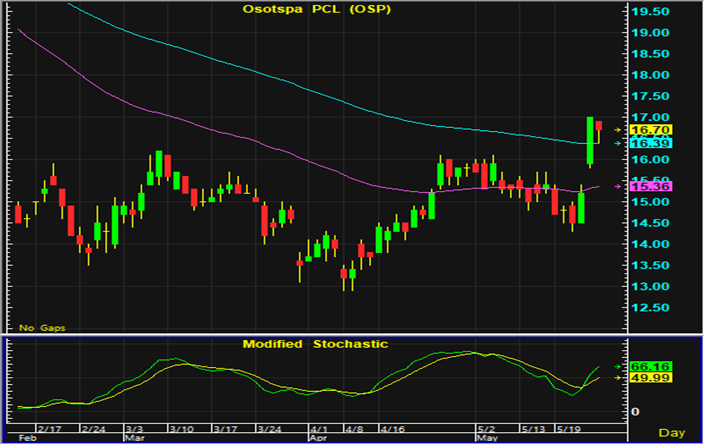The image size is (705, 445).
Task: Click the 18.50 price axis label
Action: 650,54
